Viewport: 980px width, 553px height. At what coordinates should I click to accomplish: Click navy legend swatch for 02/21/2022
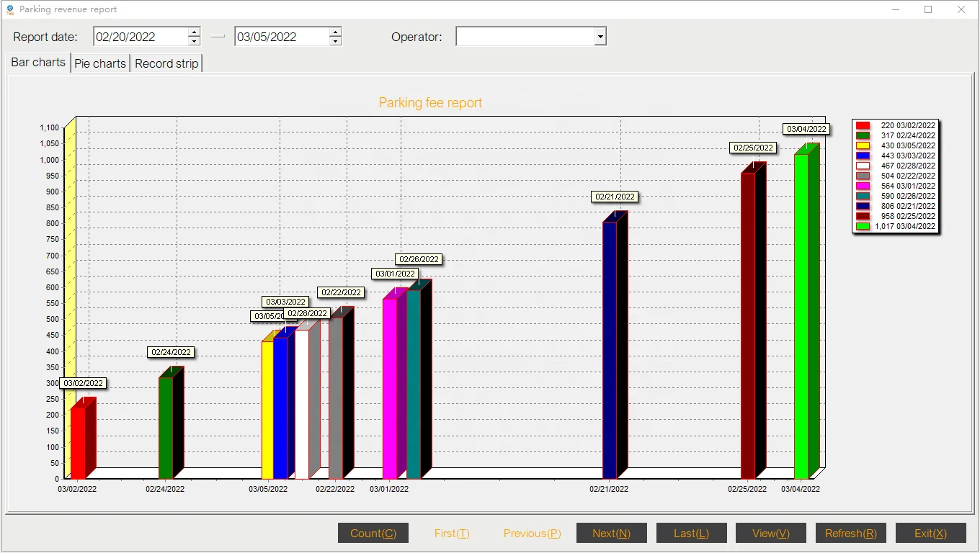pos(863,206)
